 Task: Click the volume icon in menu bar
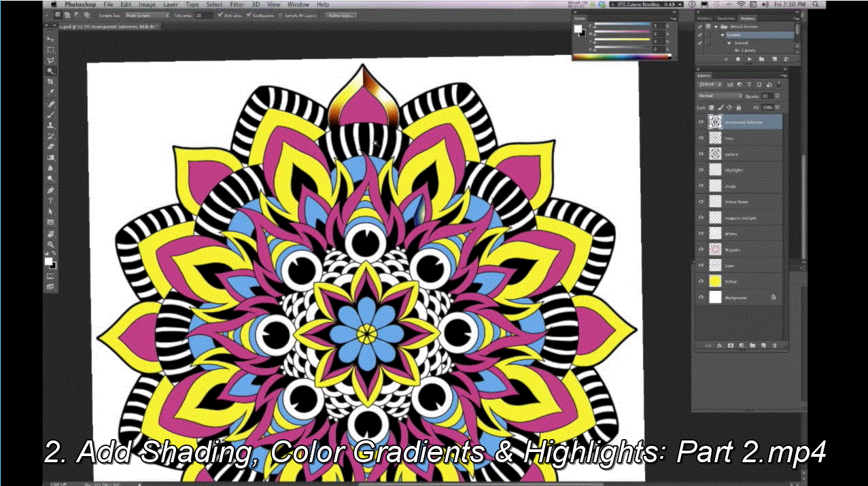click(x=765, y=4)
